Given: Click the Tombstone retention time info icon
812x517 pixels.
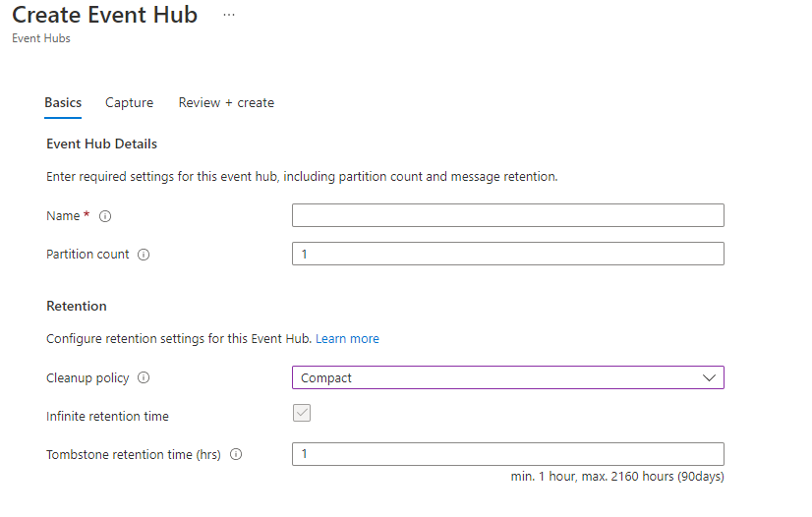Looking at the screenshot, I should (236, 454).
